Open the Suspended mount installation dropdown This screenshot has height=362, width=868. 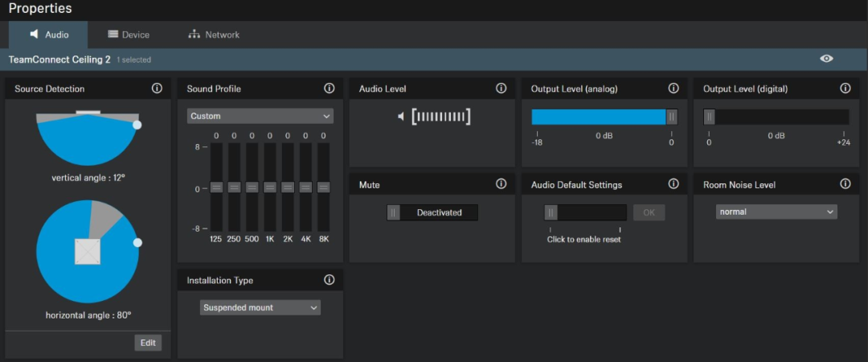click(260, 307)
